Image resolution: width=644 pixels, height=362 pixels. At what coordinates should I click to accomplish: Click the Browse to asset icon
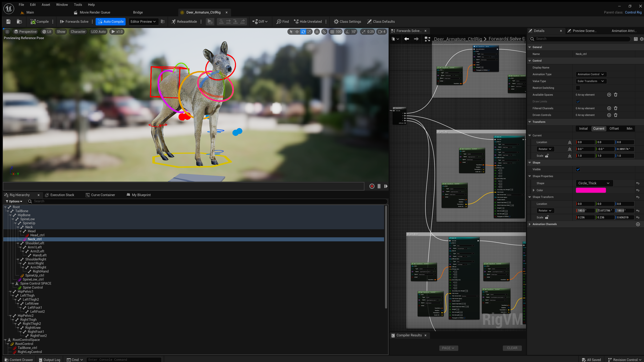[19, 22]
